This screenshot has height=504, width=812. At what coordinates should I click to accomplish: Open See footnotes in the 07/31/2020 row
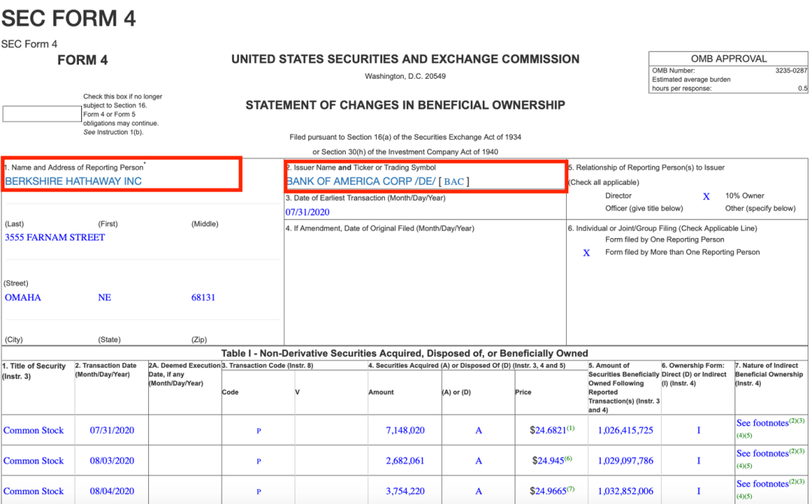(763, 423)
